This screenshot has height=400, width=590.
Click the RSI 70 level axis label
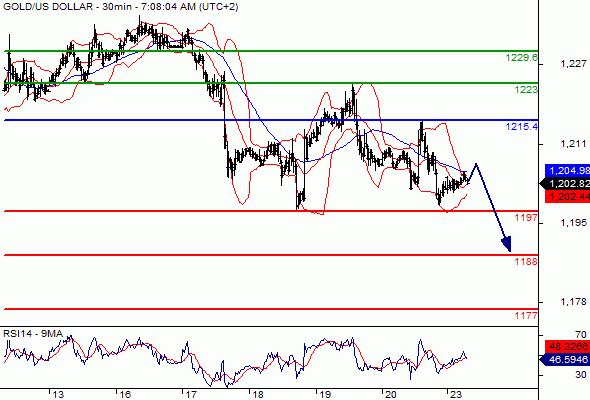click(581, 335)
